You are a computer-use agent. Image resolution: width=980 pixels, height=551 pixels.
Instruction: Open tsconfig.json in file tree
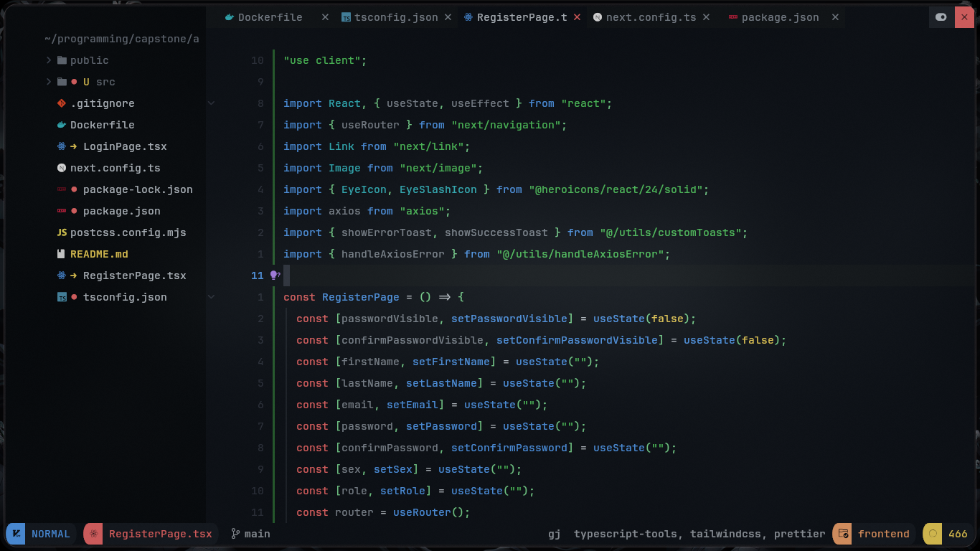(x=125, y=297)
